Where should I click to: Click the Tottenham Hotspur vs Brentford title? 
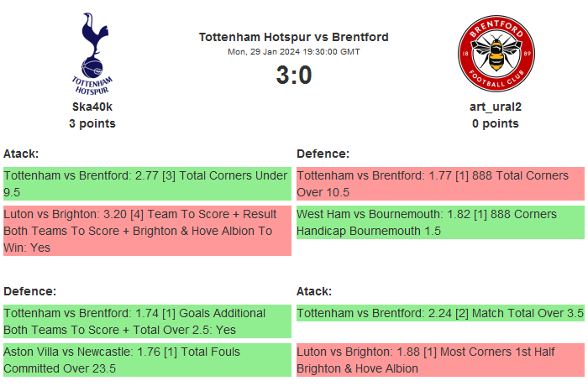coord(293,37)
